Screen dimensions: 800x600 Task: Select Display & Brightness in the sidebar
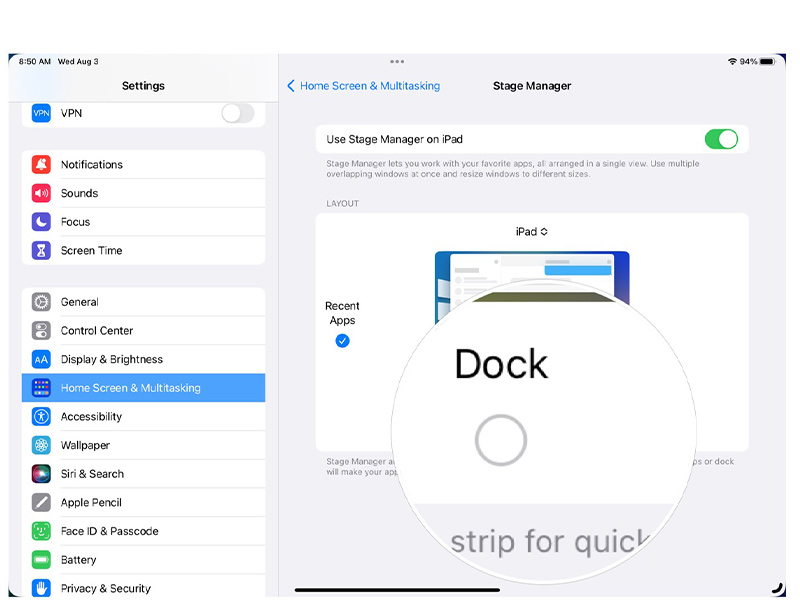click(143, 359)
